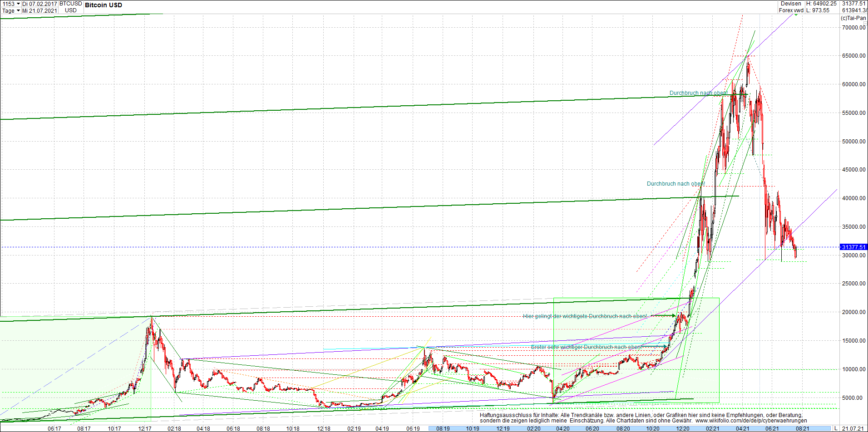The width and height of the screenshot is (868, 432).
Task: Click the Forex vwd source label
Action: tap(791, 10)
